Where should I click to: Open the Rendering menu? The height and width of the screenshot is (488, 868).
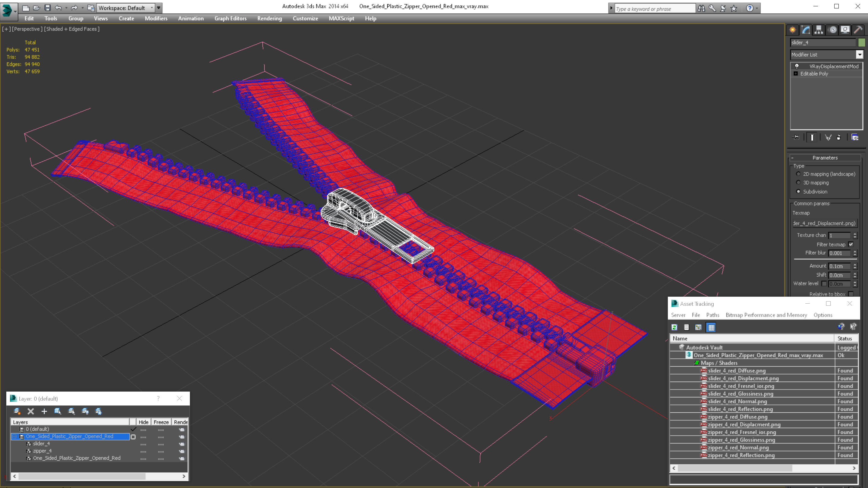pyautogui.click(x=269, y=18)
